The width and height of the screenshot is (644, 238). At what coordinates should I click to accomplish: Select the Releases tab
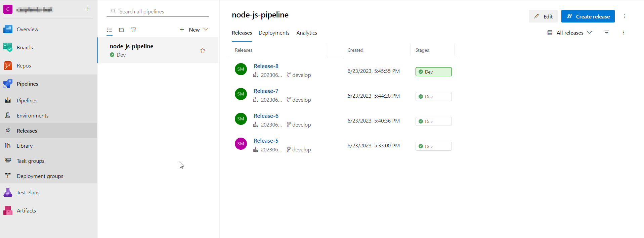(242, 33)
